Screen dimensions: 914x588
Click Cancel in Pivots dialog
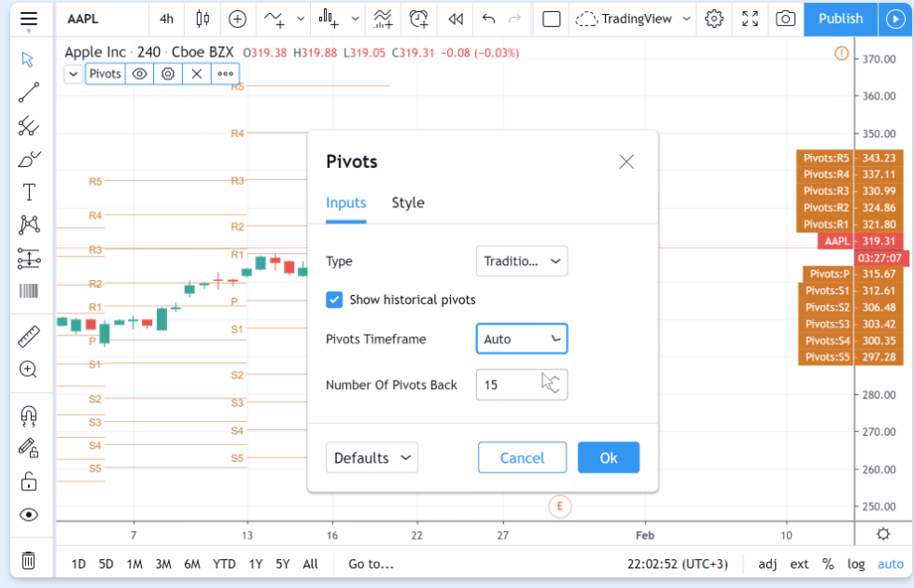click(x=522, y=457)
